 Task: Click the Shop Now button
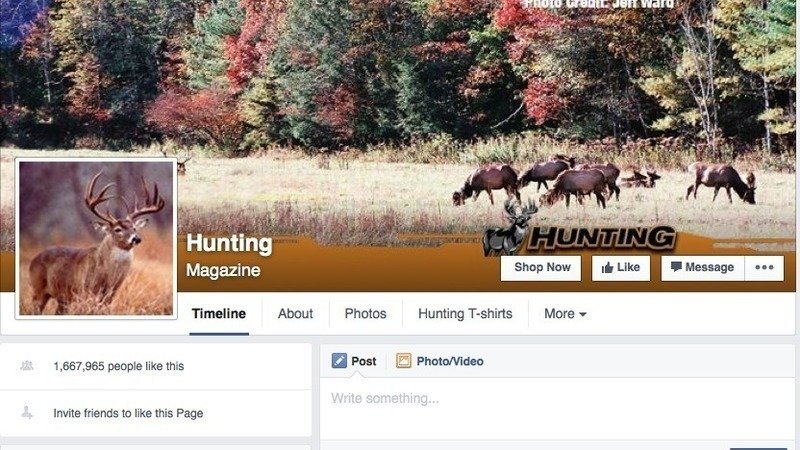point(541,268)
